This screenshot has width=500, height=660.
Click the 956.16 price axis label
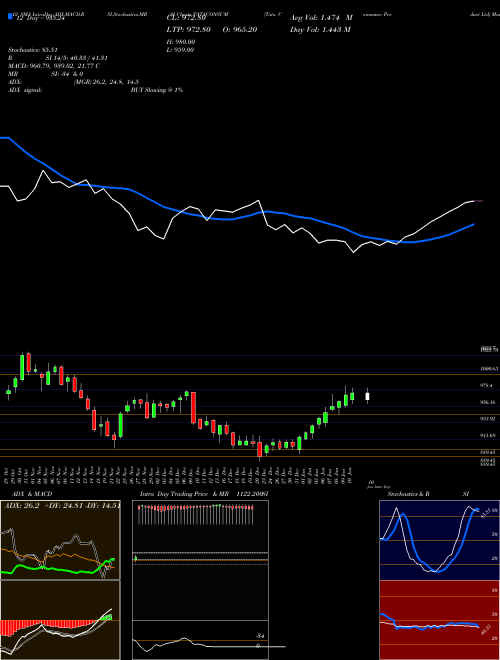[488, 402]
